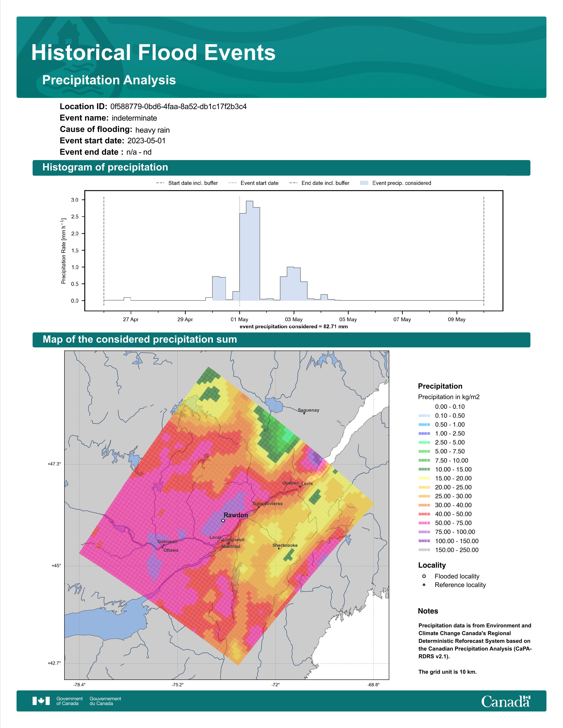
Task: Click the tallest histogram bar near 01 May
Action: (249, 251)
